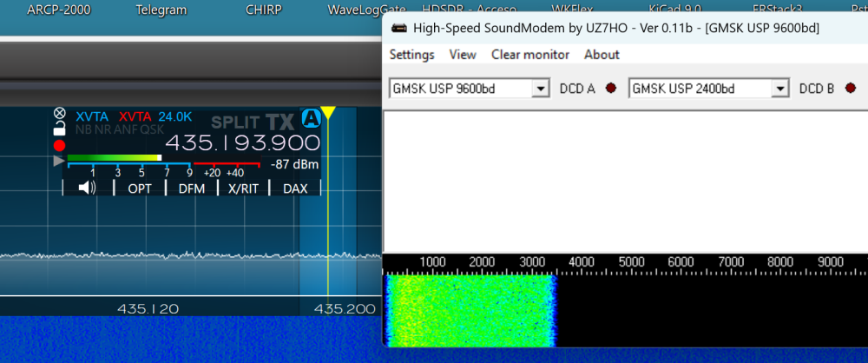Click the -87 dBm signal reading
Viewport: 868px width, 363px height.
tap(294, 164)
